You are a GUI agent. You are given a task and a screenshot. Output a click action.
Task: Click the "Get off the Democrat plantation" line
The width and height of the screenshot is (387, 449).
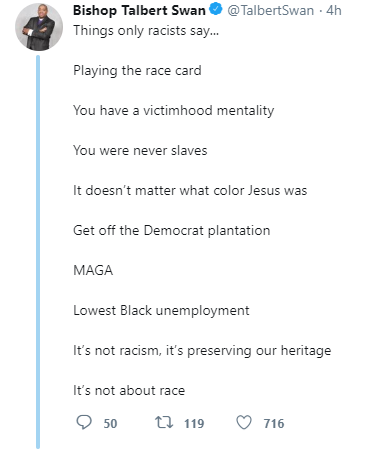click(172, 230)
